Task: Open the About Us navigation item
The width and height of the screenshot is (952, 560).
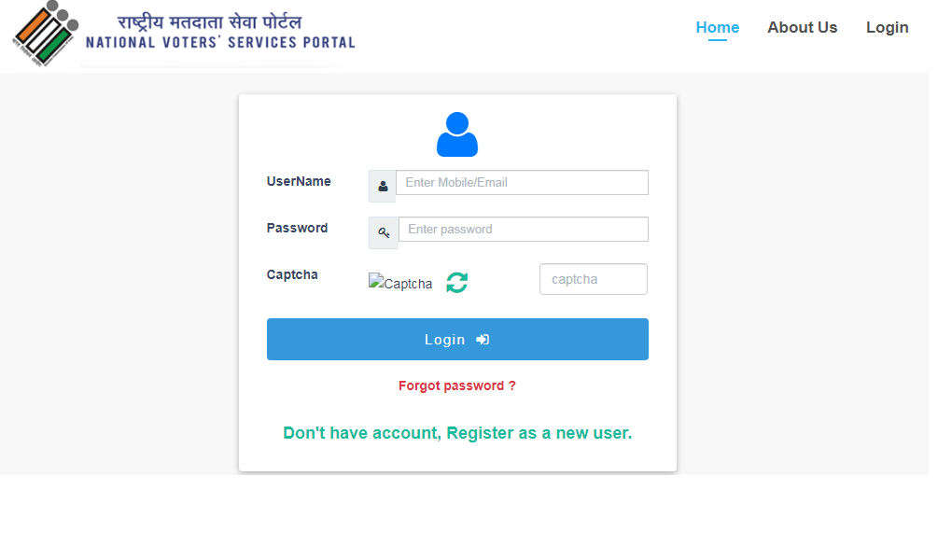Action: 801,27
